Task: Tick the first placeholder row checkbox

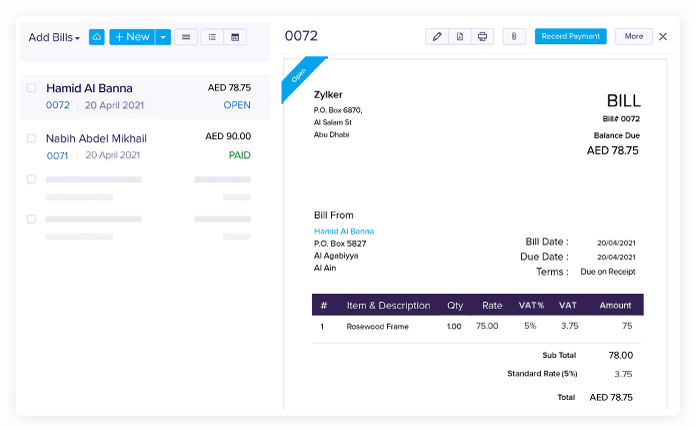Action: coord(31,179)
